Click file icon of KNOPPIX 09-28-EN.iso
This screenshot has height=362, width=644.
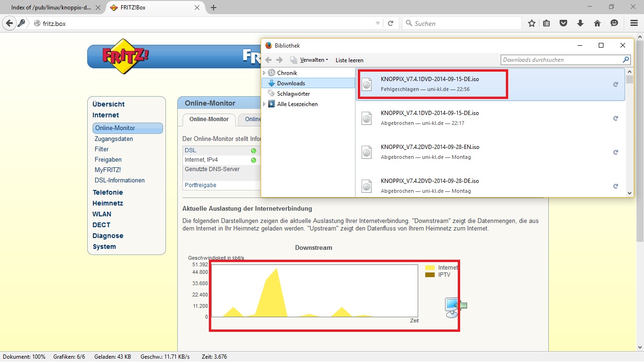point(367,152)
